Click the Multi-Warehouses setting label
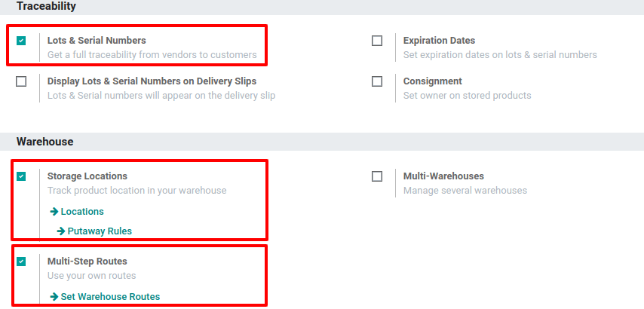This screenshot has height=309, width=644. (443, 176)
